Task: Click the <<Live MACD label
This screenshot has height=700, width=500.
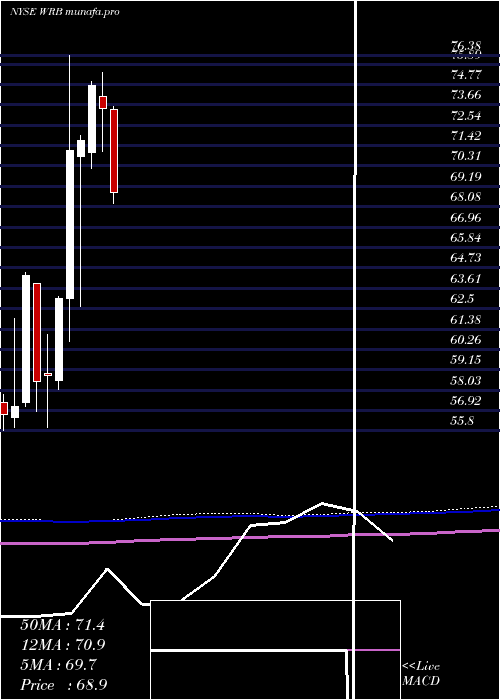Action: pyautogui.click(x=421, y=674)
